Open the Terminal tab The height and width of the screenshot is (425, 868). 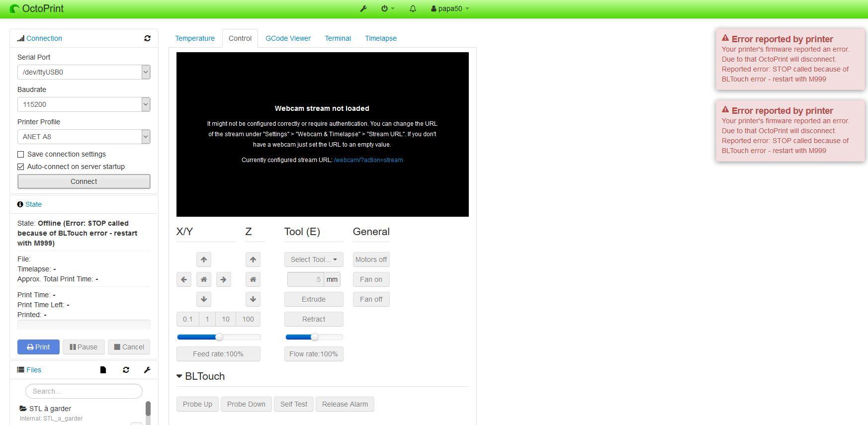pos(338,38)
